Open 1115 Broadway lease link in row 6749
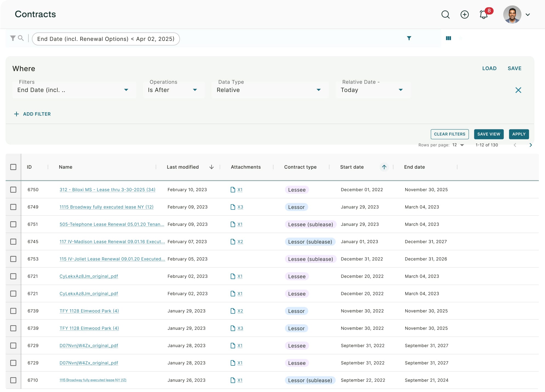 107,207
